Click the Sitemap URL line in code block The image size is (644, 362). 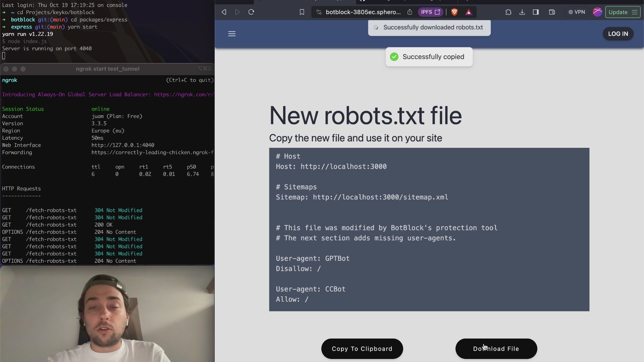coord(362,197)
